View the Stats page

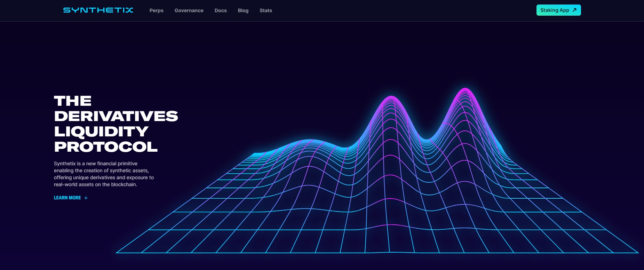tap(266, 10)
